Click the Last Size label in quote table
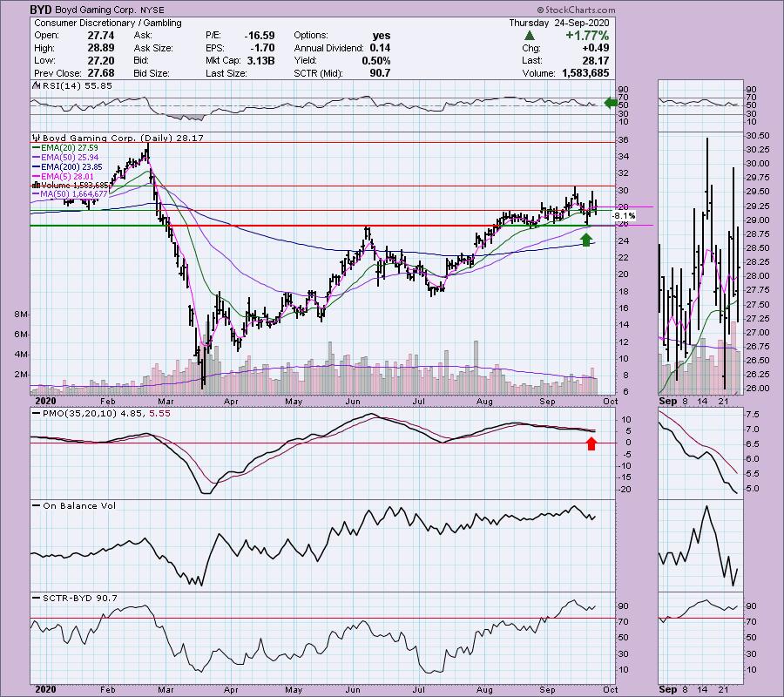 click(x=226, y=73)
